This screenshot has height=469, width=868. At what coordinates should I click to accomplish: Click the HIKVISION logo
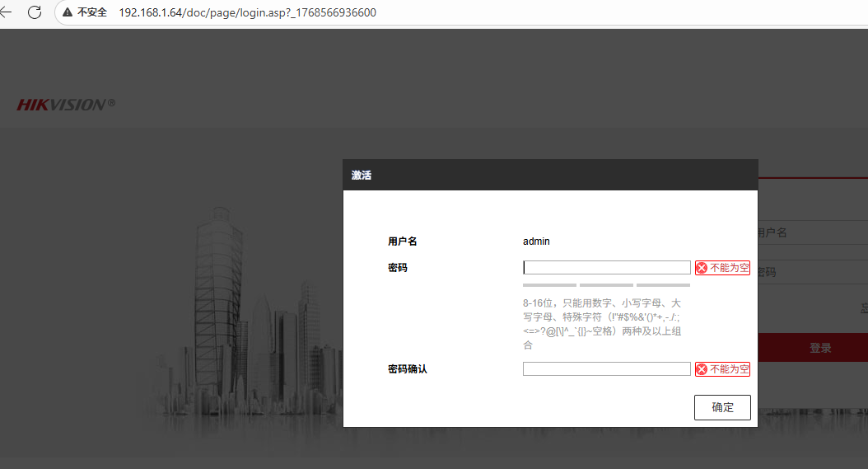pos(66,105)
